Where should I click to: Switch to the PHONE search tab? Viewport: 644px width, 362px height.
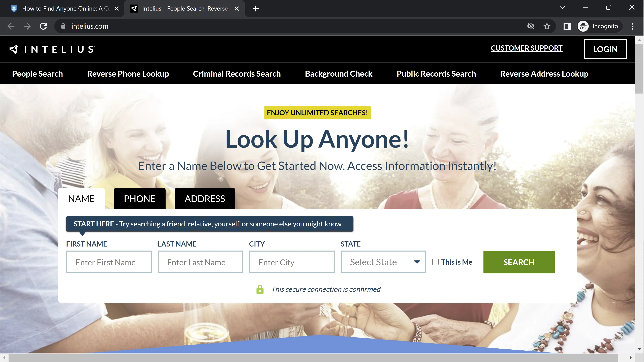click(x=139, y=199)
